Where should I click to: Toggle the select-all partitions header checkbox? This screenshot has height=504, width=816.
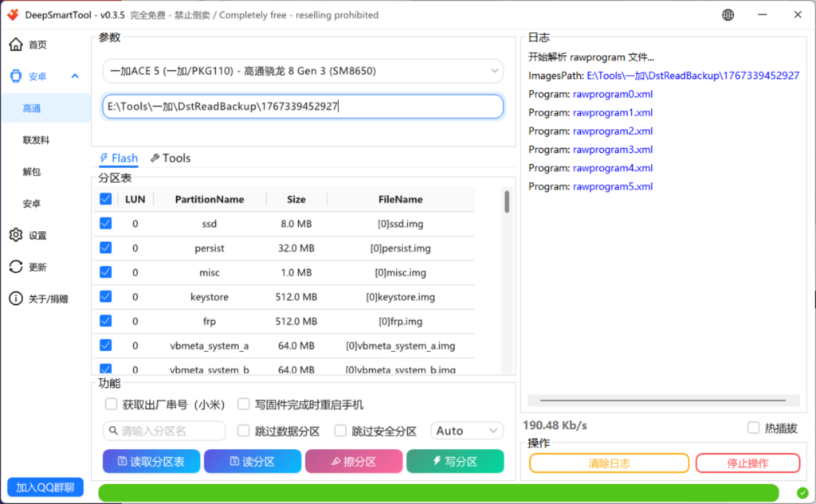(105, 199)
